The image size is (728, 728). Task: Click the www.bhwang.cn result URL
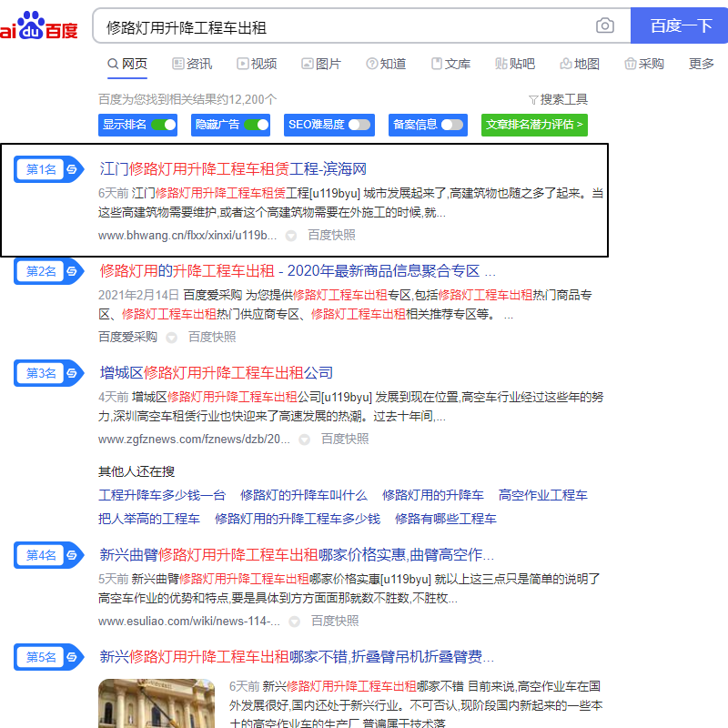click(x=187, y=236)
